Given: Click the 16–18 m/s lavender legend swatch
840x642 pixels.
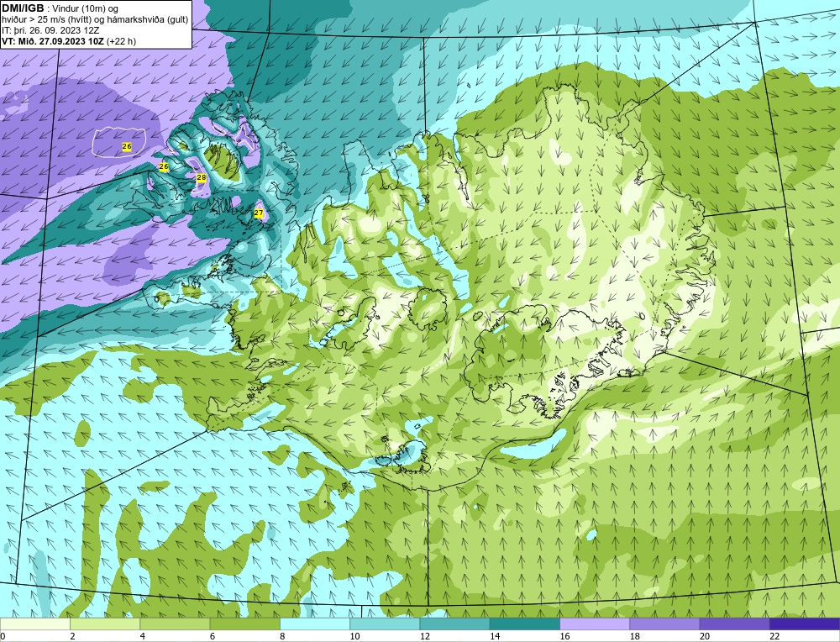Looking at the screenshot, I should (595, 624).
